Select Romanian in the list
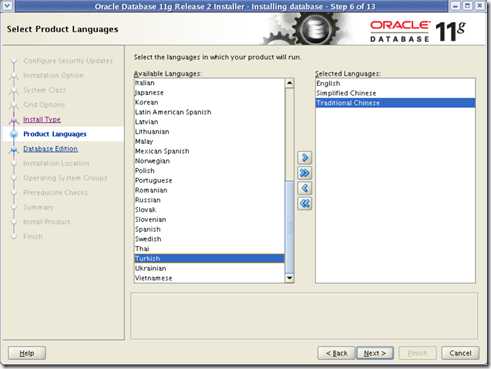Screen dimensions: 491x369 (209, 190)
